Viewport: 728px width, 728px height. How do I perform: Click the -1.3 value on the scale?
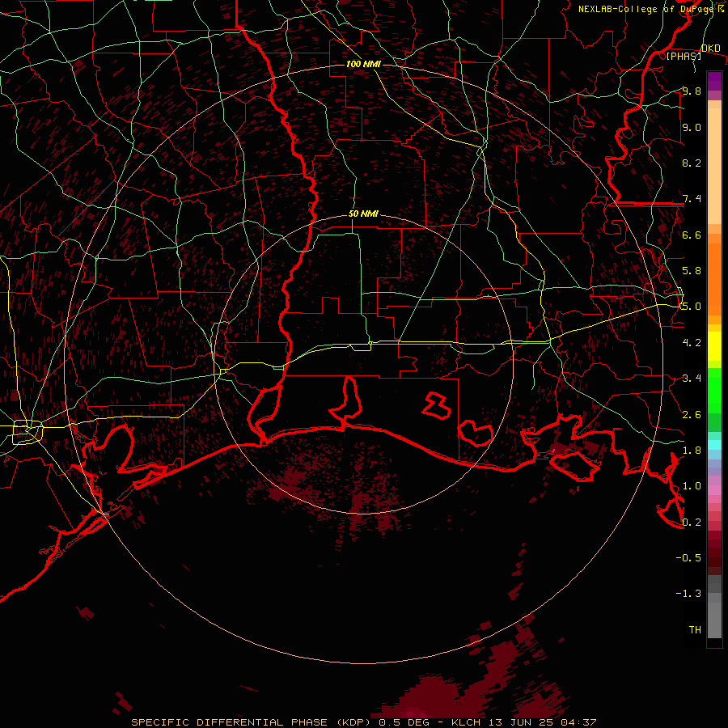click(688, 594)
